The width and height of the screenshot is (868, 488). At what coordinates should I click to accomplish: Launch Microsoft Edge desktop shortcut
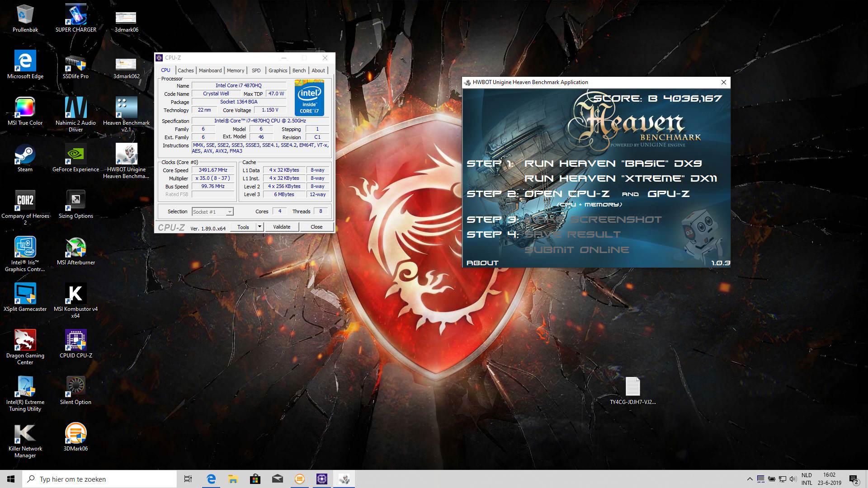pos(25,65)
